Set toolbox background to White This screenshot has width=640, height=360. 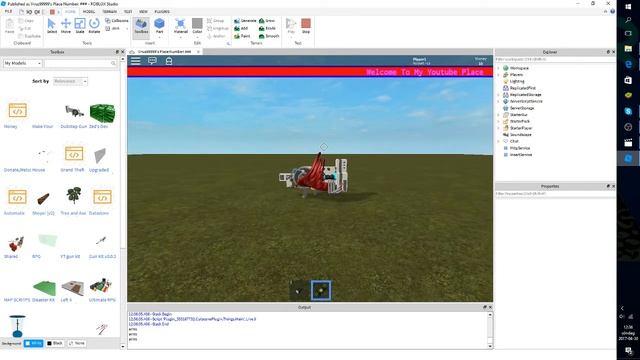tap(33, 343)
